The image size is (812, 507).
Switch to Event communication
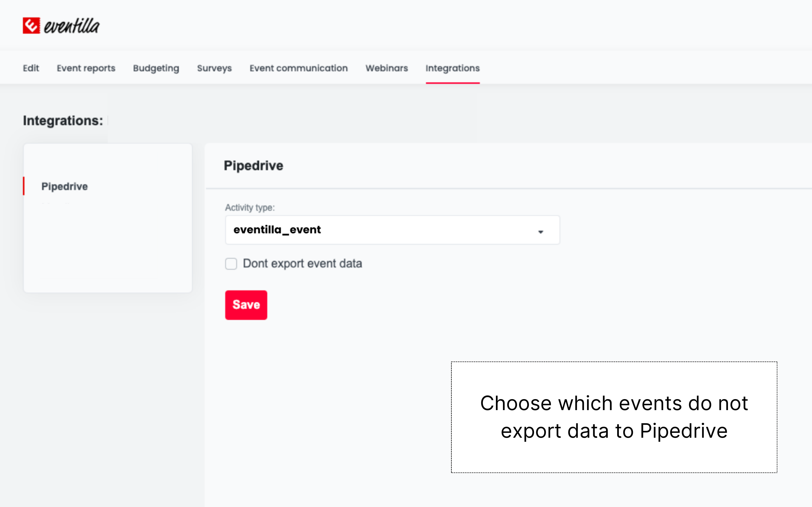(299, 68)
